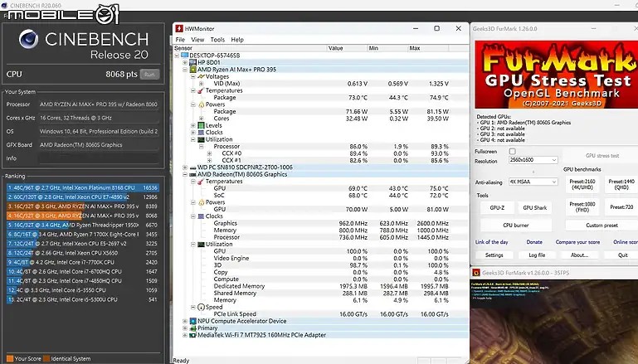The height and width of the screenshot is (364, 638).
Task: Click the WD PC SN810 drive icon
Action: click(192, 167)
